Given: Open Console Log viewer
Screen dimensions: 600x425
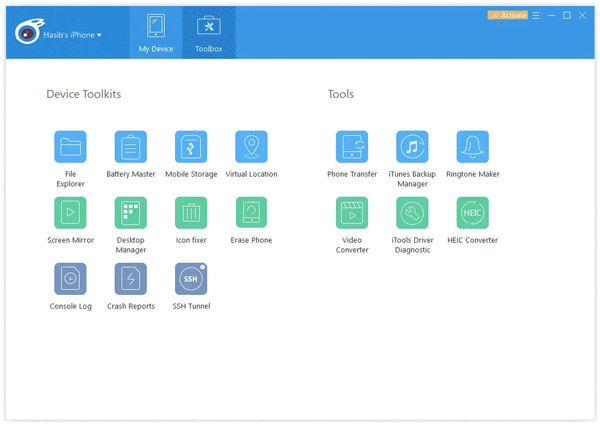Looking at the screenshot, I should (70, 279).
